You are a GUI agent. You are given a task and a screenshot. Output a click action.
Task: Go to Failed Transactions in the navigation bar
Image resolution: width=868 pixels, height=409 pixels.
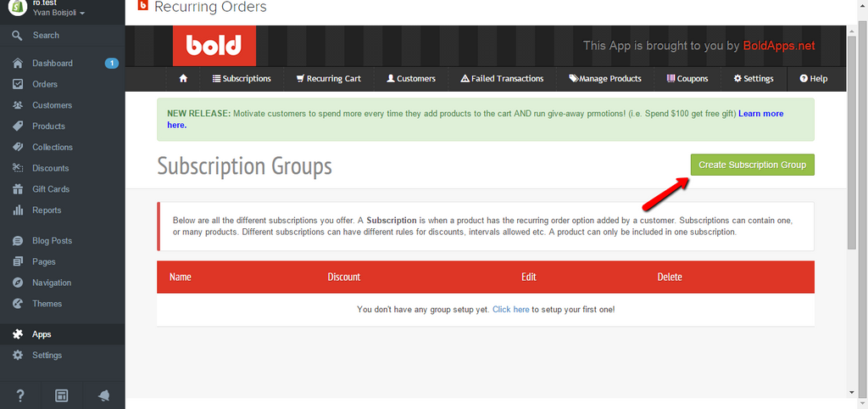point(502,79)
